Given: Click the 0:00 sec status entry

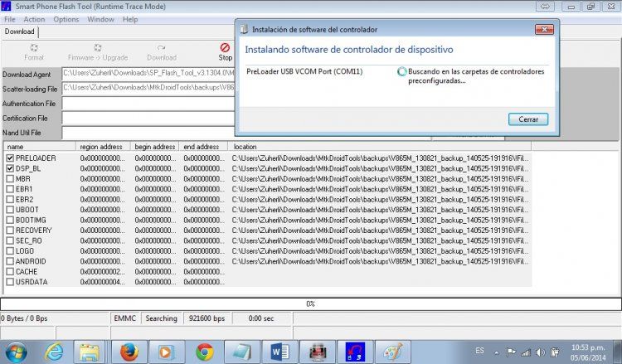Looking at the screenshot, I should [261, 318].
